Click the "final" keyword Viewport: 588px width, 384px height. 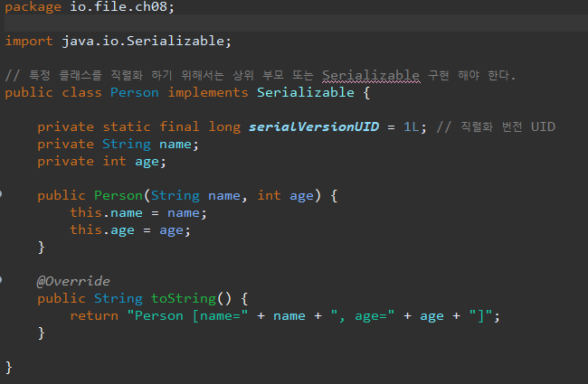[179, 126]
